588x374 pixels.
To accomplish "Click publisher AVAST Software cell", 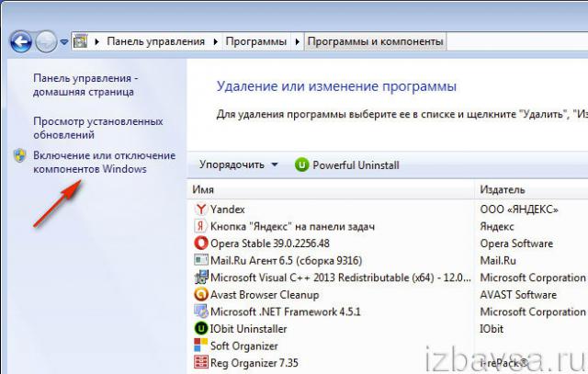I will point(518,295).
